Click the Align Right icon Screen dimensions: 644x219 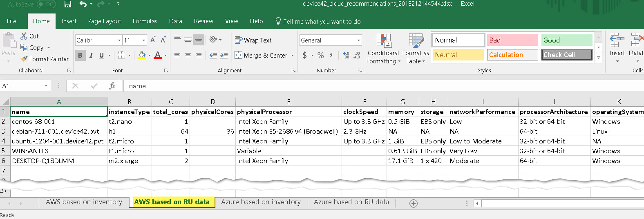pyautogui.click(x=199, y=55)
